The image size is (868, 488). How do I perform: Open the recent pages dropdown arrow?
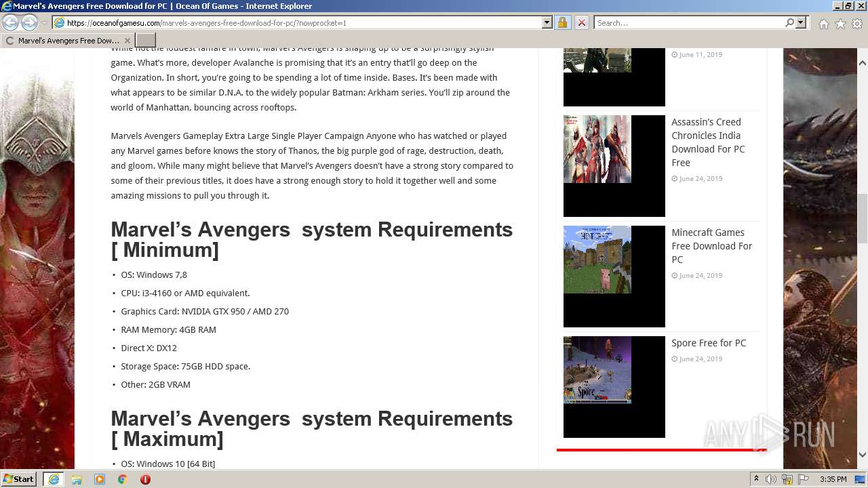(44, 23)
